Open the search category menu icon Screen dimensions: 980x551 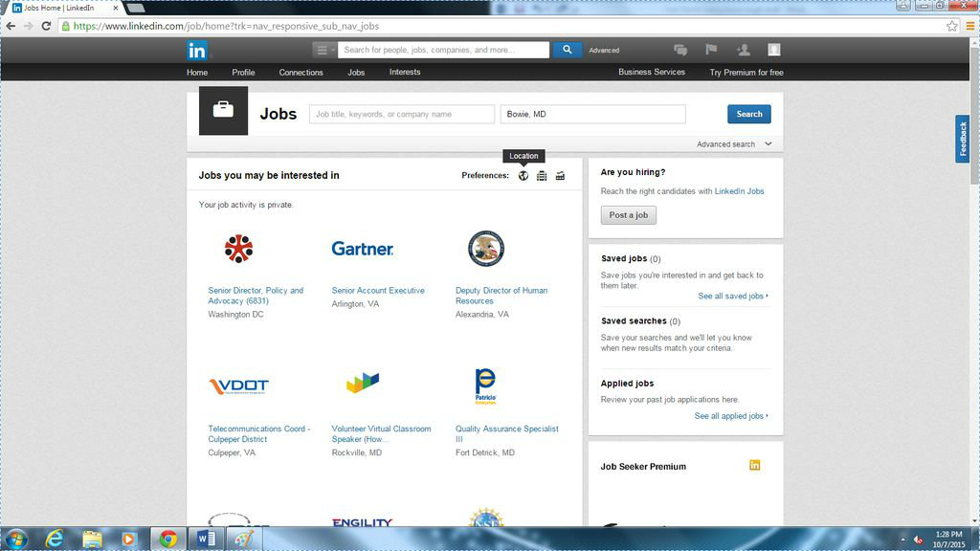(323, 50)
